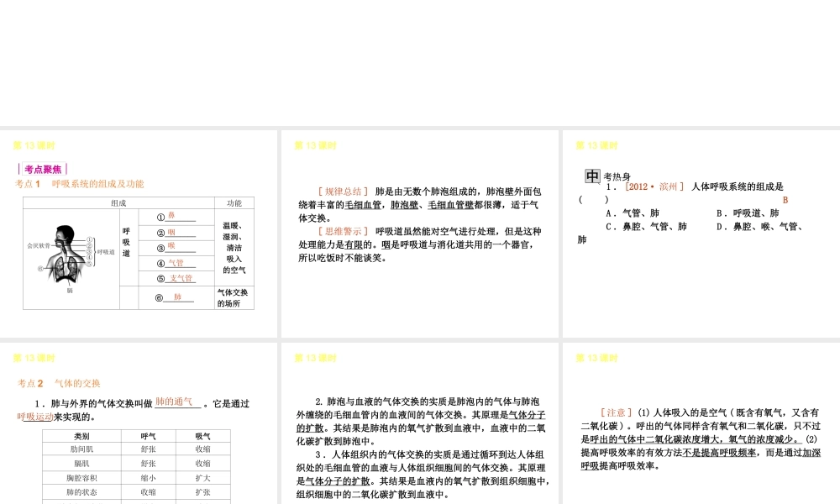Click the 类别 table header cell

(x=82, y=436)
